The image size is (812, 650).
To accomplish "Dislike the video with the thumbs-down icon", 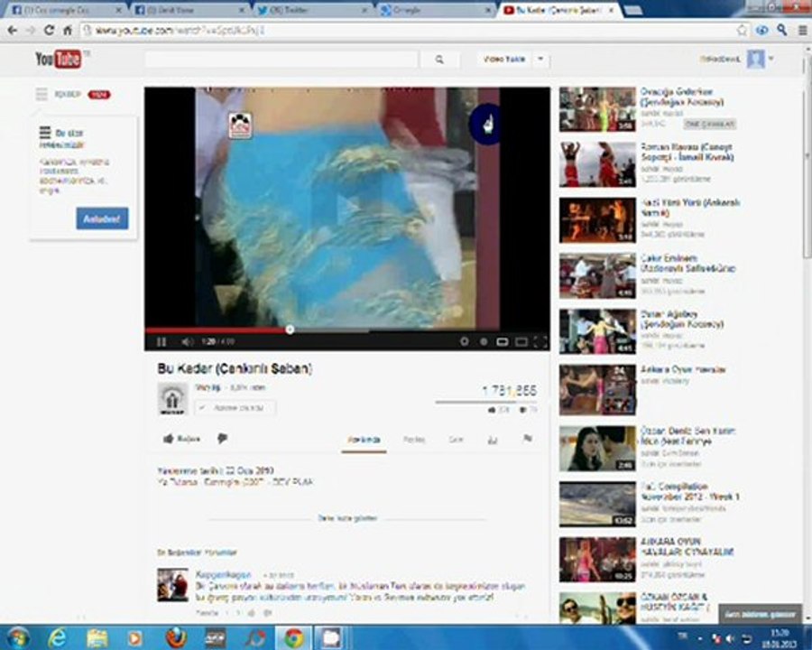I will [223, 439].
